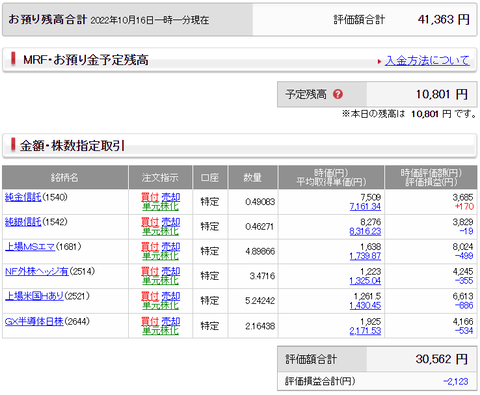This screenshot has width=480, height=395.
Task: Click the 数量 column header
Action: (x=253, y=177)
